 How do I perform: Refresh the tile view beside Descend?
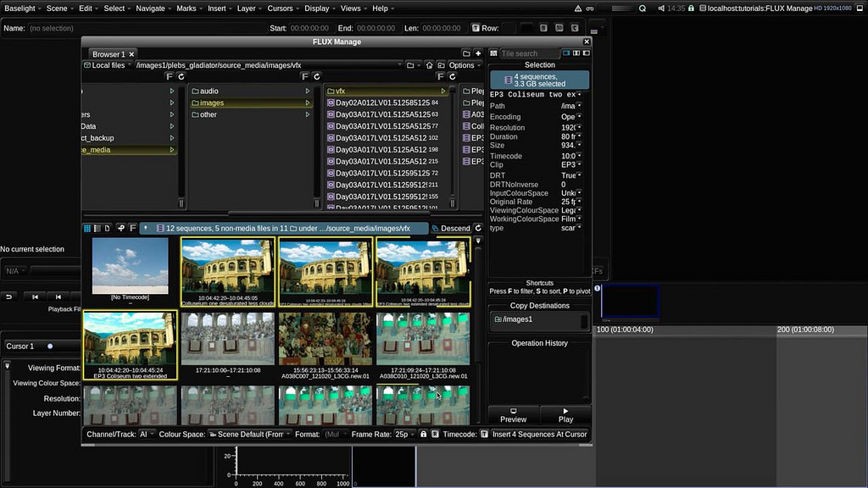478,228
